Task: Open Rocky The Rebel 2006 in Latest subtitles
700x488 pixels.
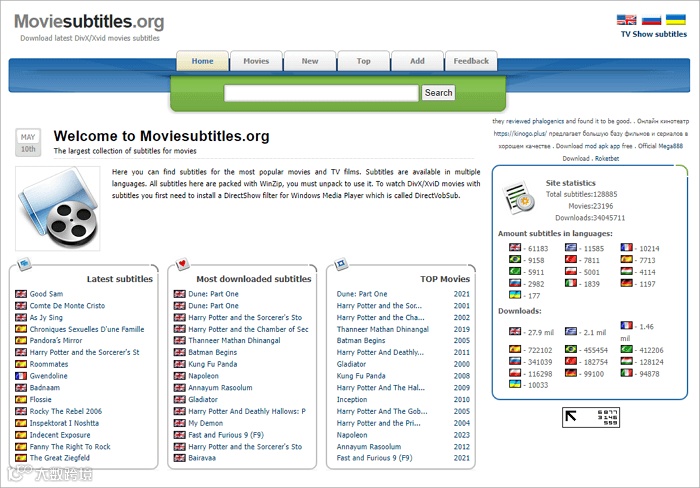Action: (66, 411)
